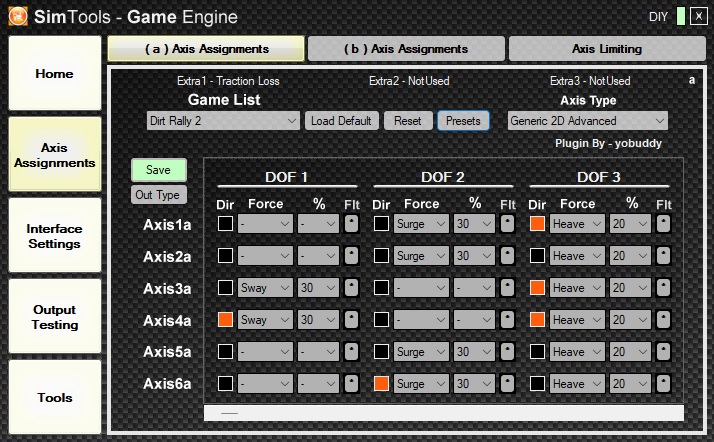Switch to (b) Axis Assignments tab
The image size is (714, 442).
[x=406, y=49]
